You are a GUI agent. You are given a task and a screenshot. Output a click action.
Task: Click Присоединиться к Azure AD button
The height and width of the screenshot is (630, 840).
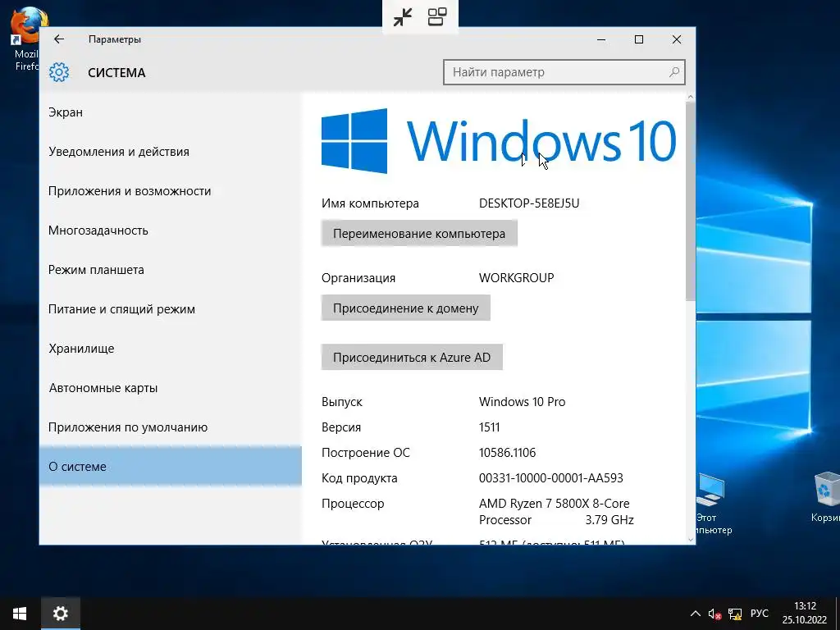(412, 358)
